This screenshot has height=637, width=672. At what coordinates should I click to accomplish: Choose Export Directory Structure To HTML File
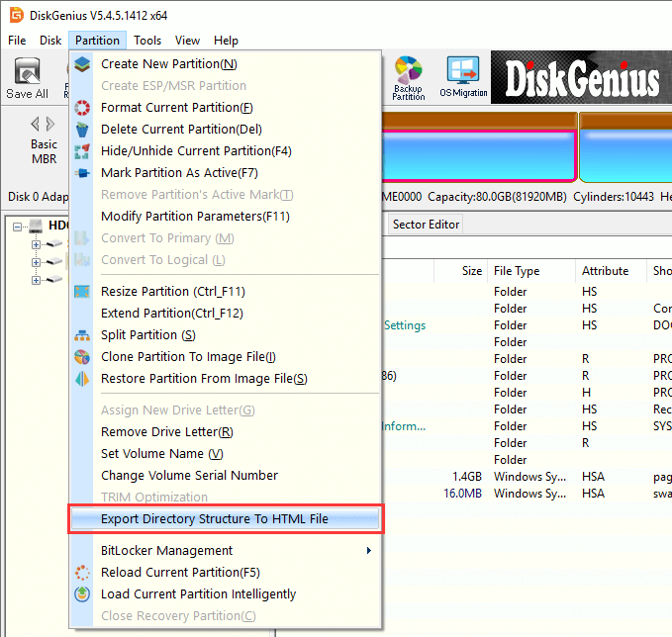[226, 518]
